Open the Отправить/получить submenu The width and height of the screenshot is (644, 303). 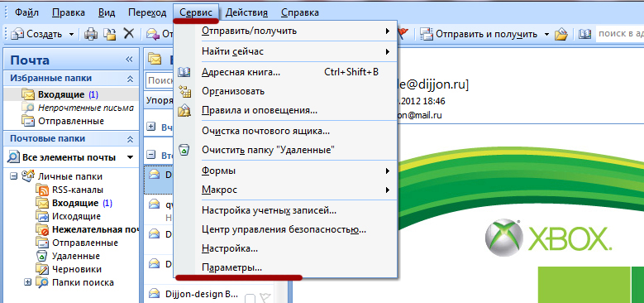[x=285, y=31]
